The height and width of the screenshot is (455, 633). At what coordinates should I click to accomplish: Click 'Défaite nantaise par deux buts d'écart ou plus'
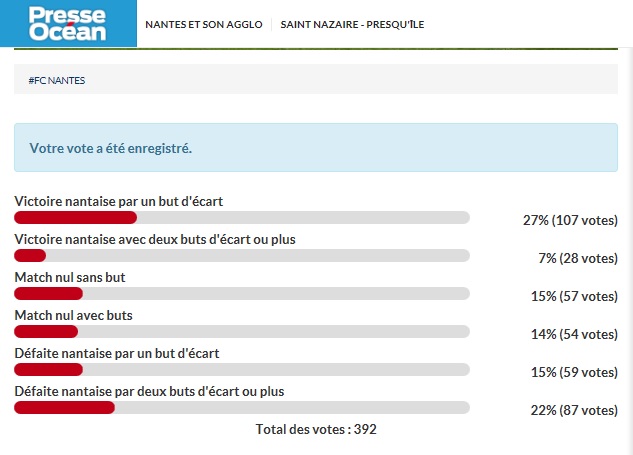[149, 391]
